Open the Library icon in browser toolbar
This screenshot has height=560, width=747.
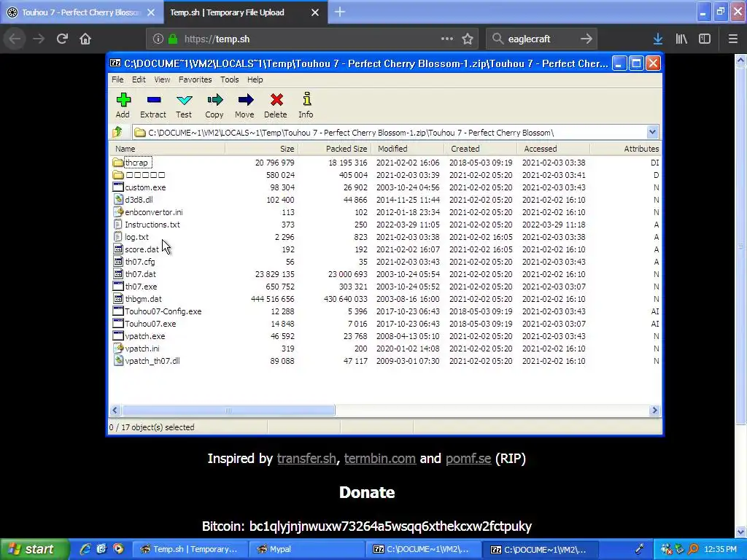coord(681,39)
